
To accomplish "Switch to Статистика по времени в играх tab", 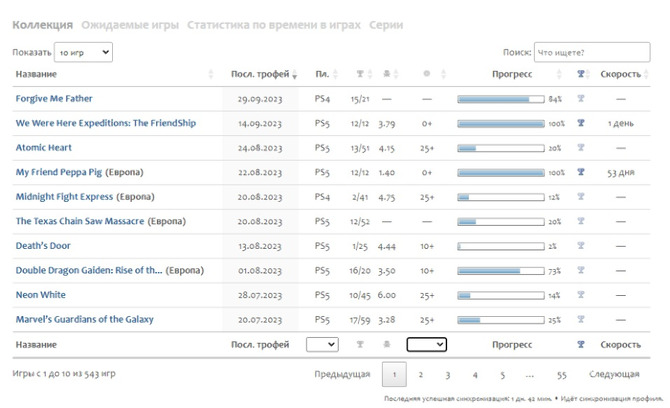I will pyautogui.click(x=273, y=25).
